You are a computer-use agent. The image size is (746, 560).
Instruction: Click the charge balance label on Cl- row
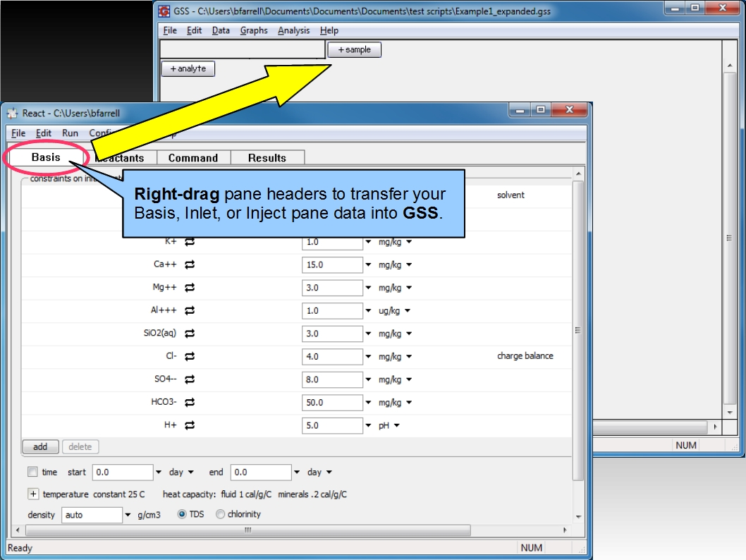pyautogui.click(x=525, y=356)
